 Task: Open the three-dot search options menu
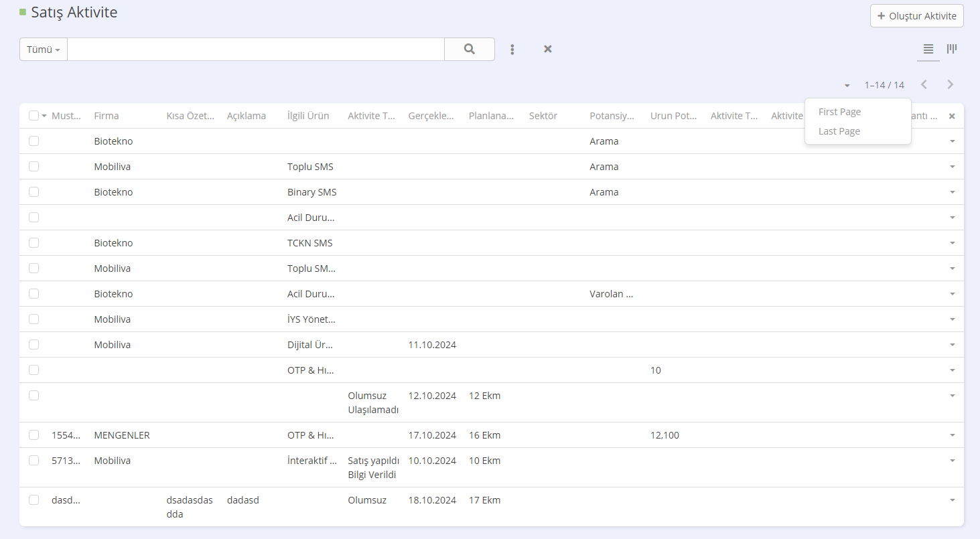512,49
